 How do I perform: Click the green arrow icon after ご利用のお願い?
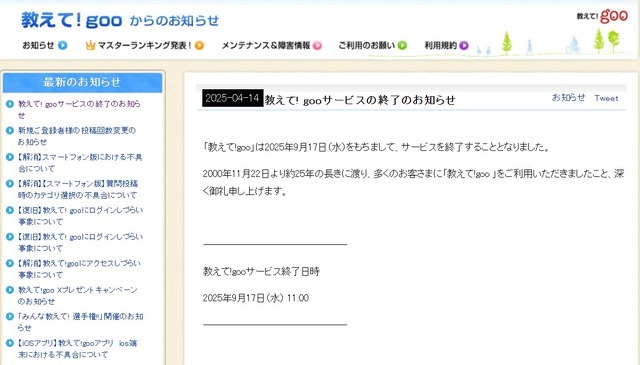click(402, 45)
